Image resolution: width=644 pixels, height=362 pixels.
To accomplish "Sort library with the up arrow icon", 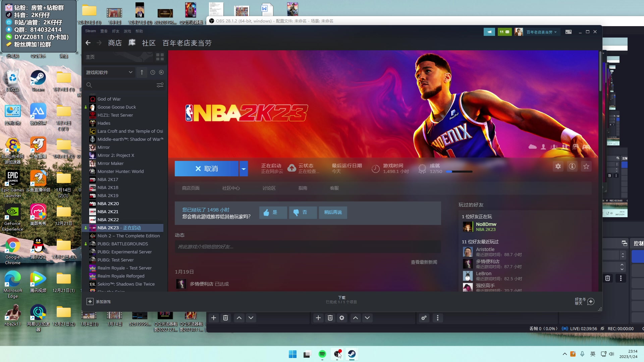I will pos(142,72).
